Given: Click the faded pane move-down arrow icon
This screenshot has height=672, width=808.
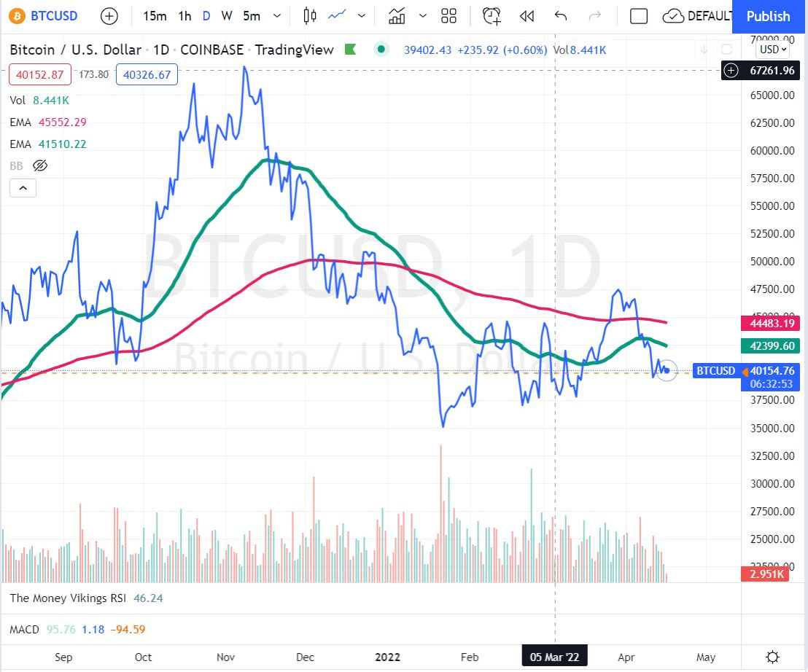Looking at the screenshot, I should (704, 50).
